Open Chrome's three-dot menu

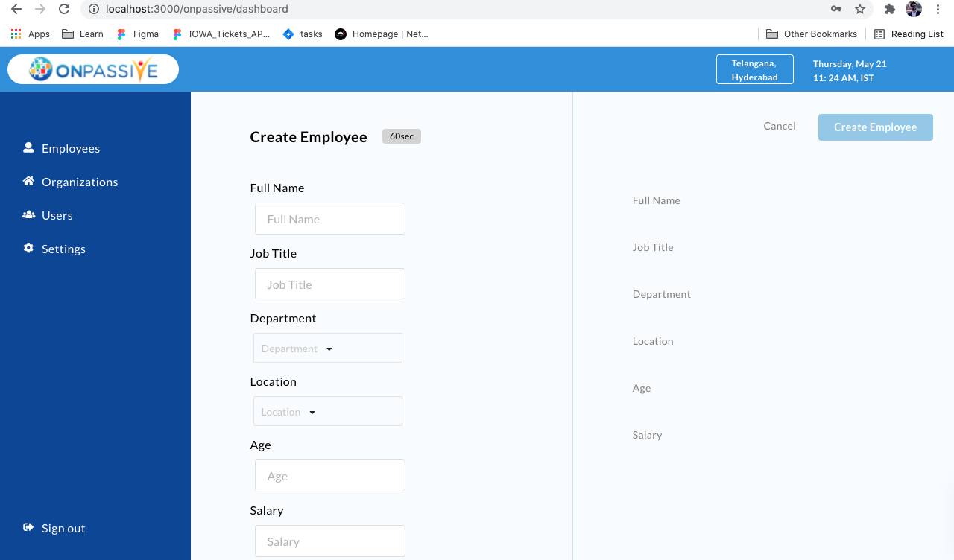[938, 10]
